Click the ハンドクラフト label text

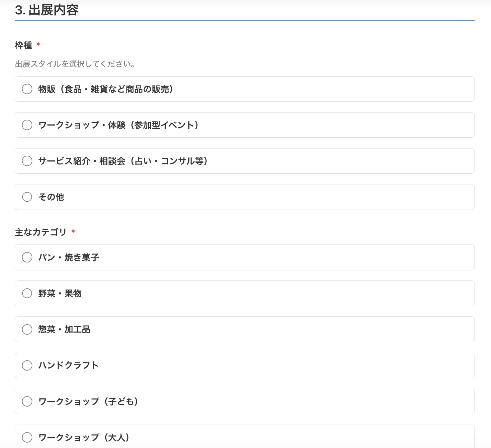[68, 365]
